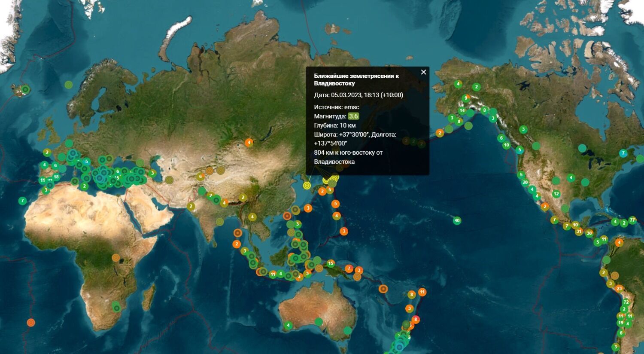Select cluster 20 on California coast

click(x=525, y=182)
